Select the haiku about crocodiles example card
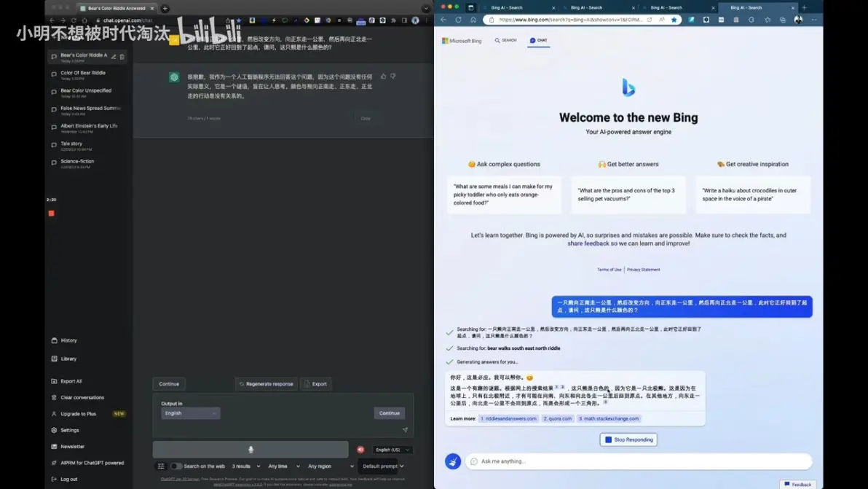 coord(753,195)
